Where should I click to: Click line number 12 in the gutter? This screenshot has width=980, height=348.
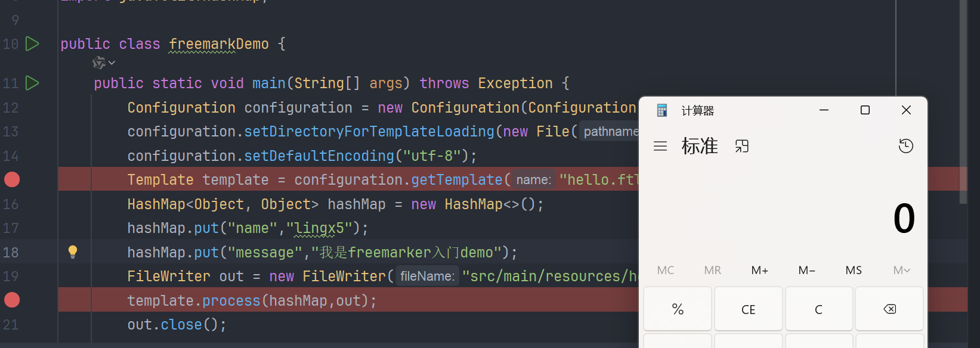(x=11, y=108)
